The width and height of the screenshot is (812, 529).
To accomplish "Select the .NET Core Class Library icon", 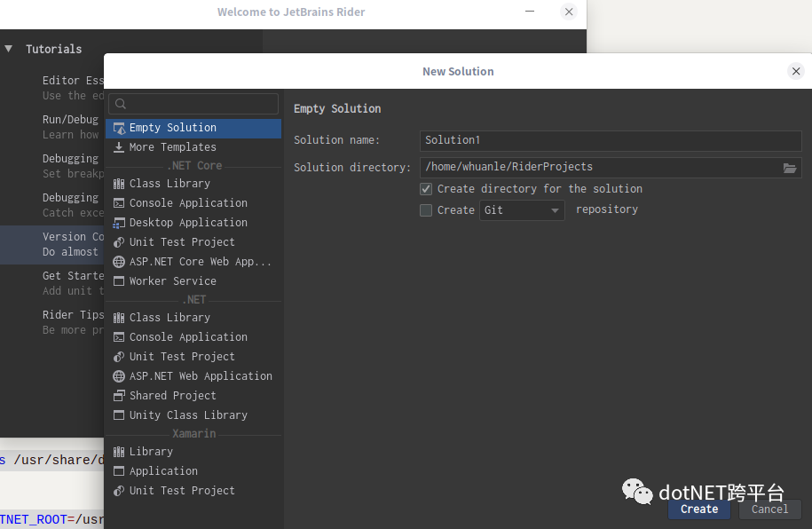I will [x=119, y=184].
